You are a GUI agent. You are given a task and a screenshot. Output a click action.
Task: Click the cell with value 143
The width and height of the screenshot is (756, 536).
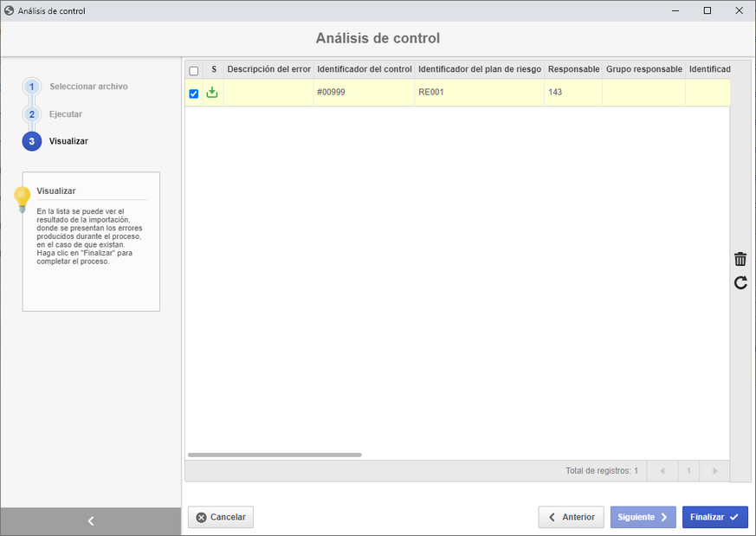pyautogui.click(x=574, y=93)
